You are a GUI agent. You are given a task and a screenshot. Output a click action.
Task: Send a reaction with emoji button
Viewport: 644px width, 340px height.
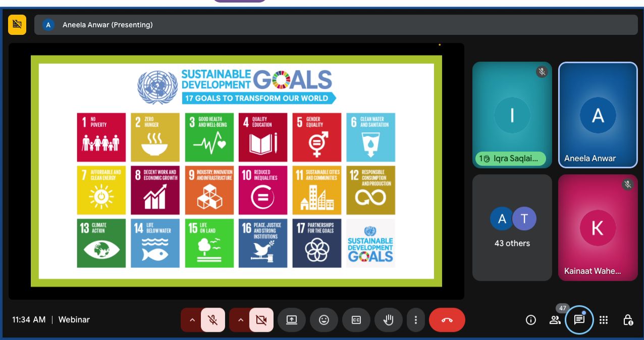pyautogui.click(x=324, y=320)
